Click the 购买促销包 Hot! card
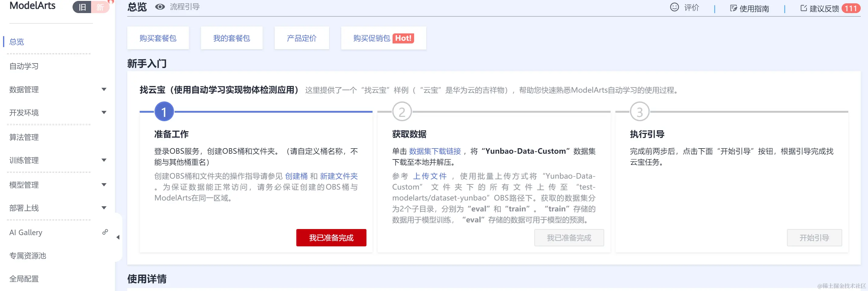 coord(383,38)
